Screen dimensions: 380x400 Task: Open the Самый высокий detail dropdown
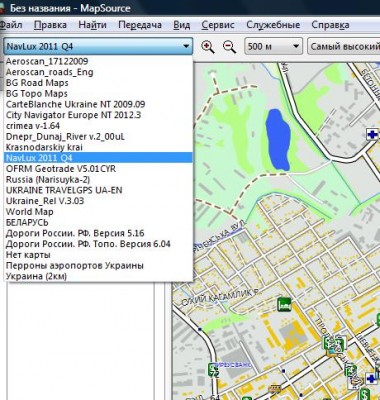click(x=344, y=46)
